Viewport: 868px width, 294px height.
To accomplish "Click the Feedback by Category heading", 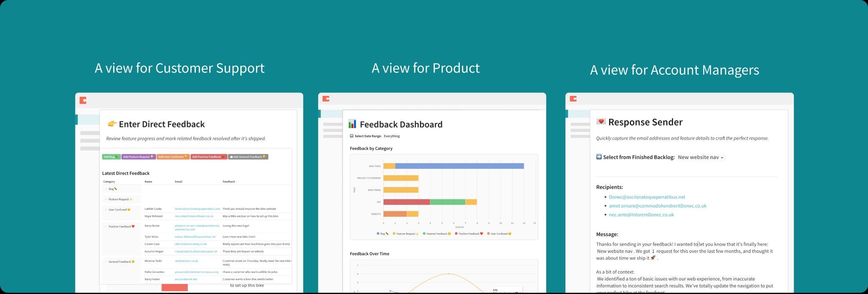I will click(x=371, y=148).
